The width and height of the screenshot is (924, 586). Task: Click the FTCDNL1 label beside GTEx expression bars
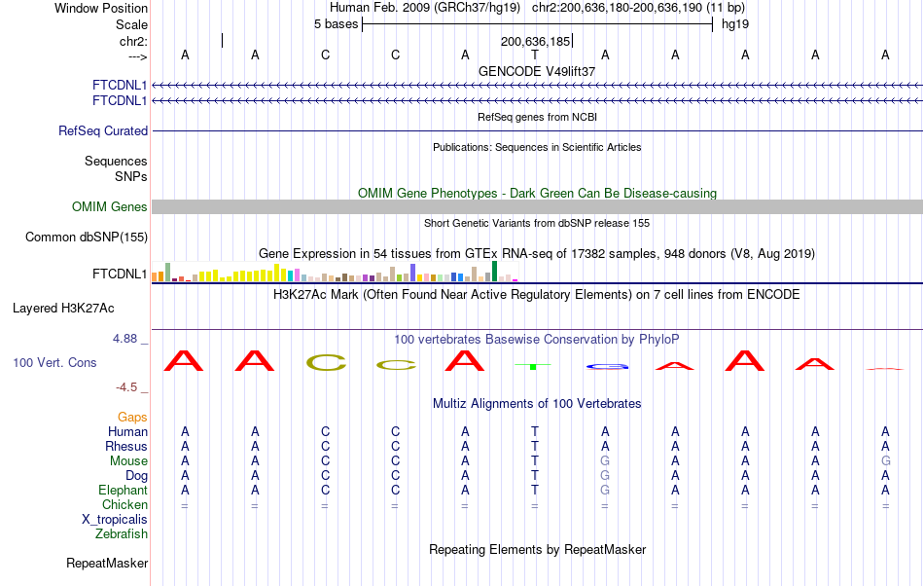(120, 275)
